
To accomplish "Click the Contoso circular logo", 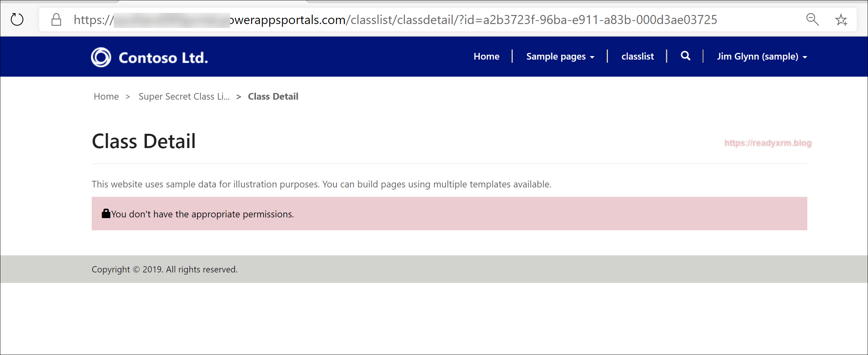I will click(101, 57).
